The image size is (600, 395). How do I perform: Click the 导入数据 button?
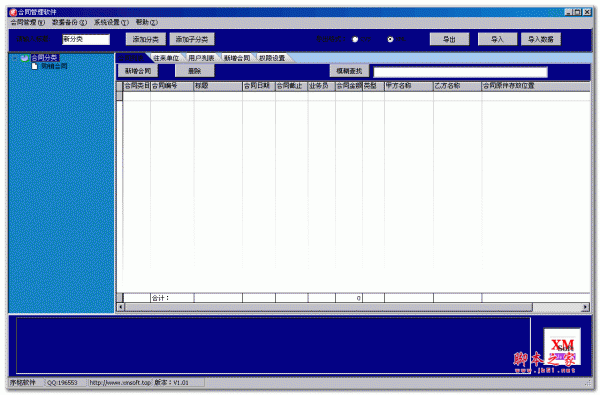pyautogui.click(x=541, y=39)
